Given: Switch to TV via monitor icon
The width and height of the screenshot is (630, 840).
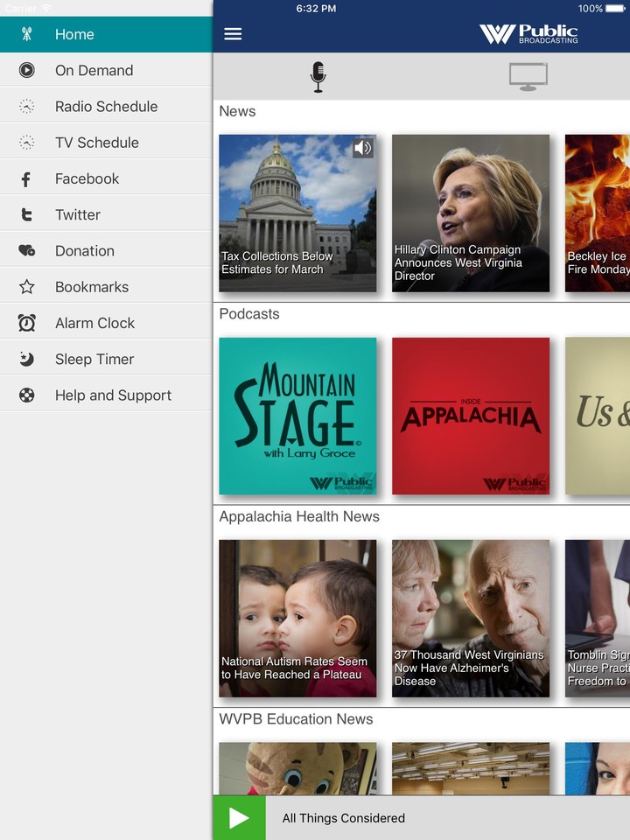Looking at the screenshot, I should coord(528,77).
